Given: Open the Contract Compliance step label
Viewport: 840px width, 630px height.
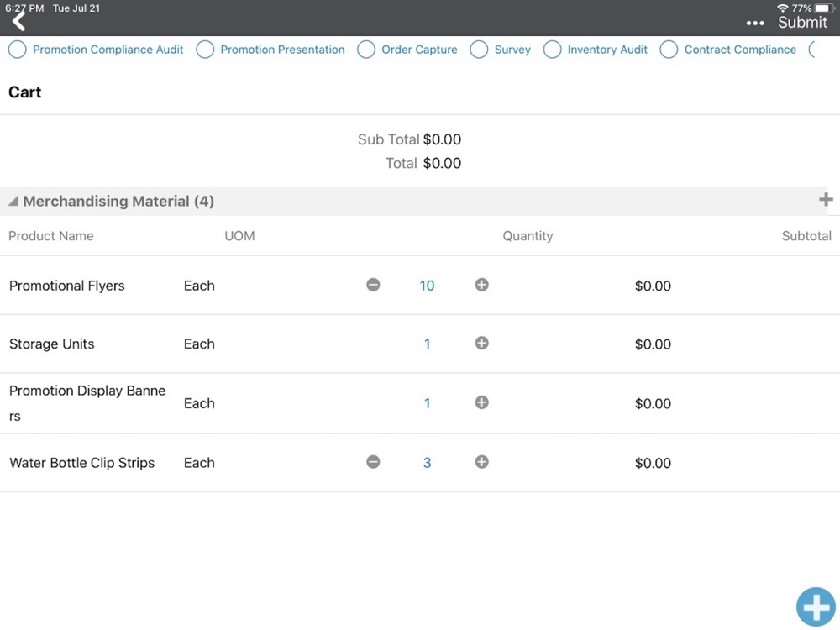Looking at the screenshot, I should (740, 50).
